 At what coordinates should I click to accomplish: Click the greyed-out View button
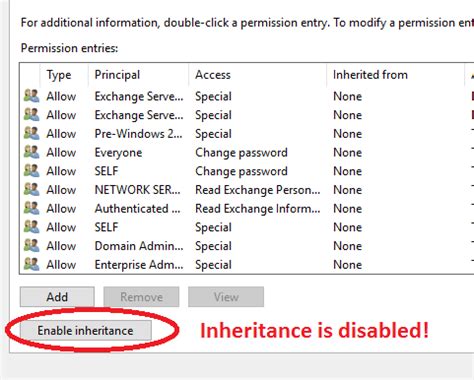(x=226, y=297)
